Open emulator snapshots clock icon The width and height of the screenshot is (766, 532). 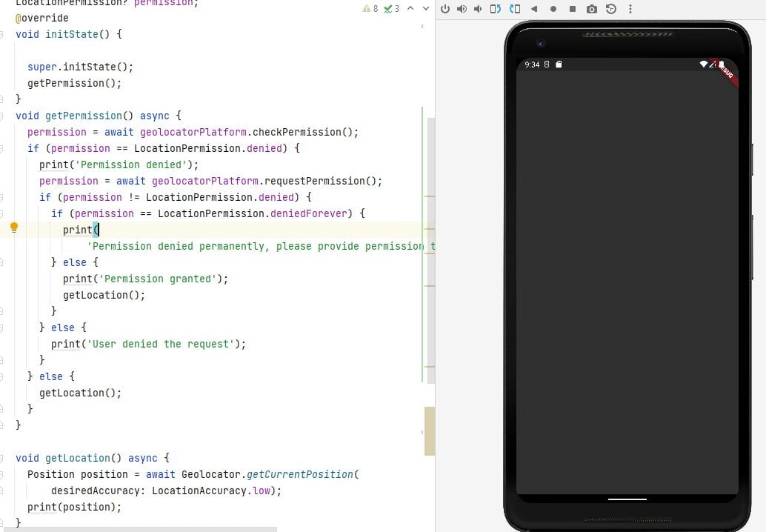point(610,9)
